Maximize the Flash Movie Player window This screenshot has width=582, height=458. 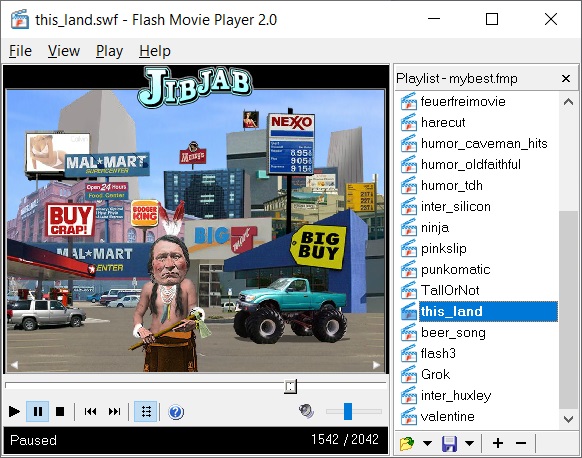coord(492,19)
